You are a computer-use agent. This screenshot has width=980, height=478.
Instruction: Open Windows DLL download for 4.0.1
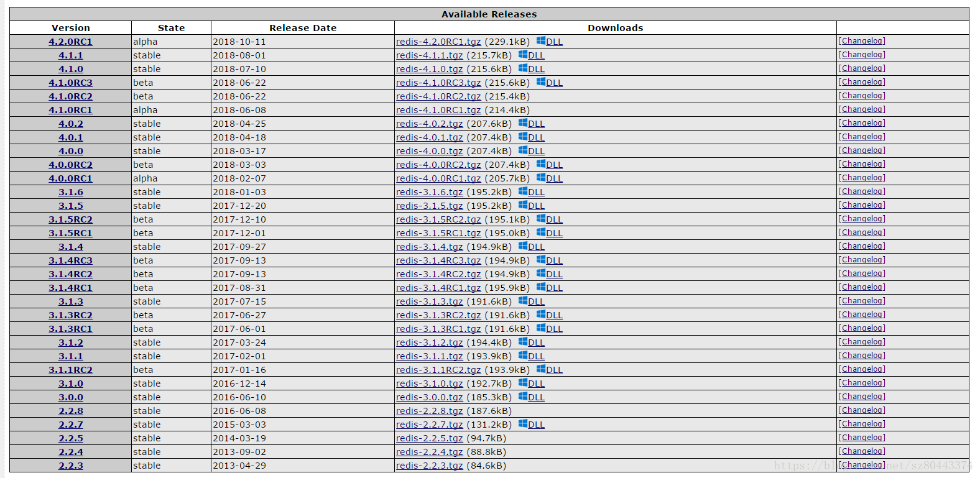532,137
